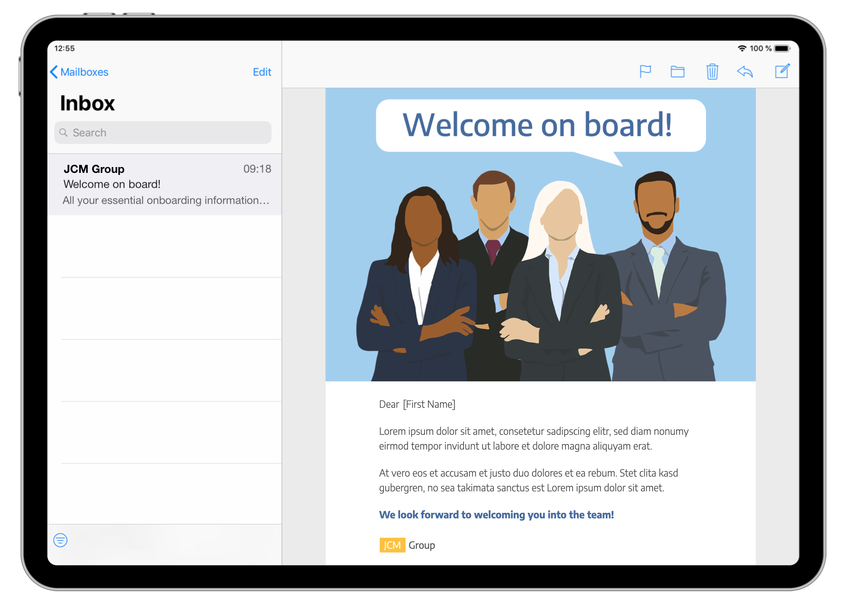Tap the trash icon to delete email
845x616 pixels.
tap(712, 71)
